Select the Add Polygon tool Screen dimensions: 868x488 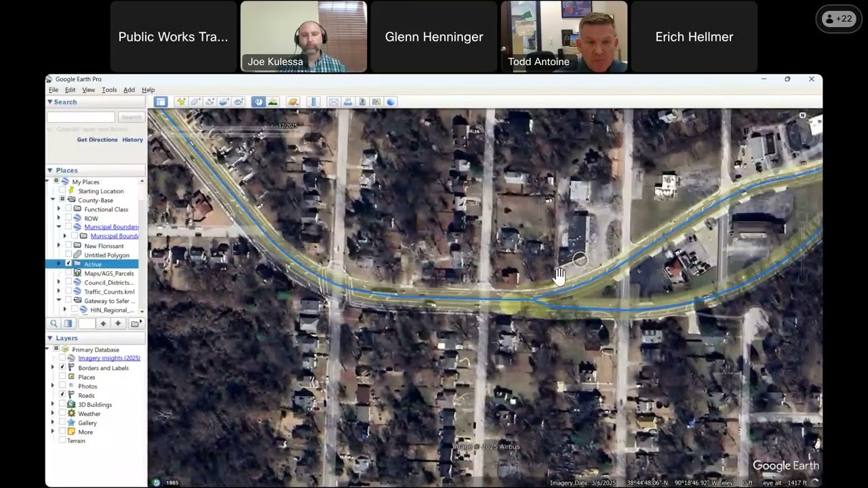click(x=195, y=102)
